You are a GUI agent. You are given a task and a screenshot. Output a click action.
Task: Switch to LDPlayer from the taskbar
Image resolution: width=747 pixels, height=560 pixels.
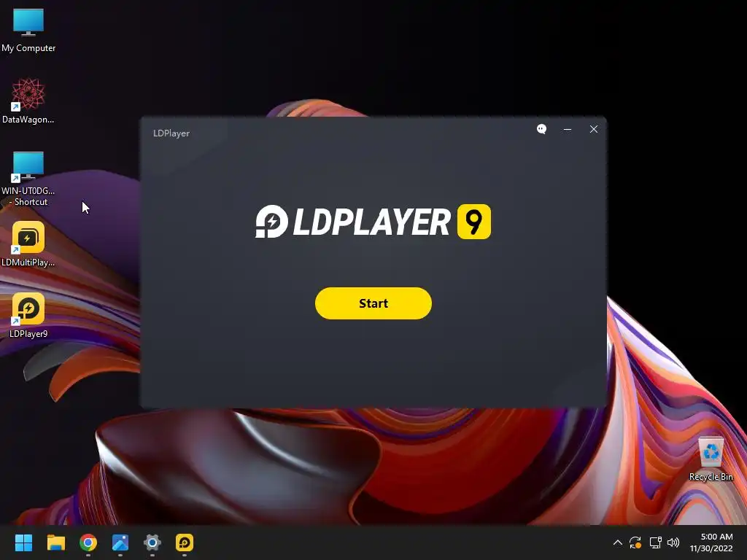185,542
